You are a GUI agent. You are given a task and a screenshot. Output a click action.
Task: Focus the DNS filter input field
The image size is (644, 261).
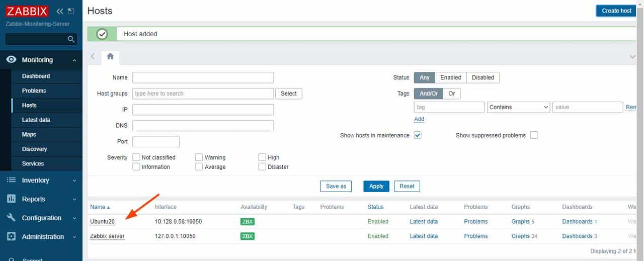pos(203,126)
